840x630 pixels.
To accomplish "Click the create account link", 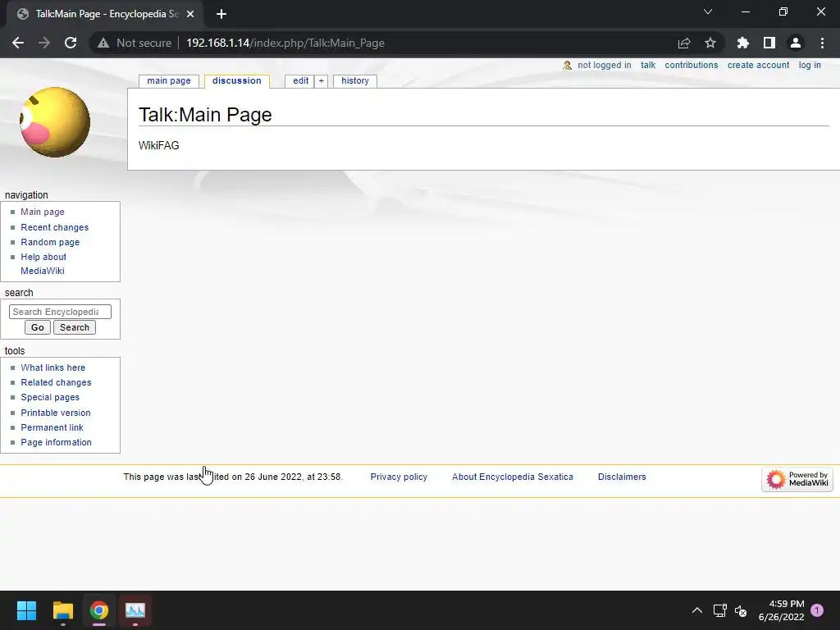I will (758, 65).
